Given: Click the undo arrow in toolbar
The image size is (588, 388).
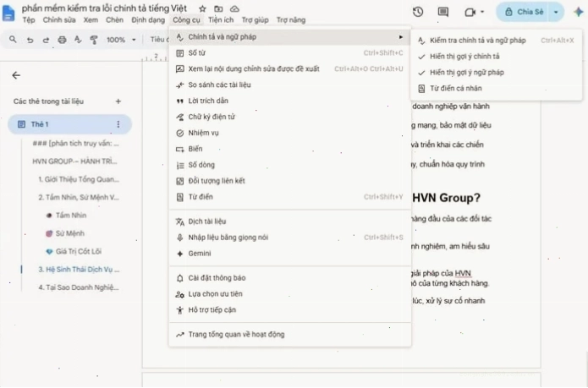Looking at the screenshot, I should point(30,40).
